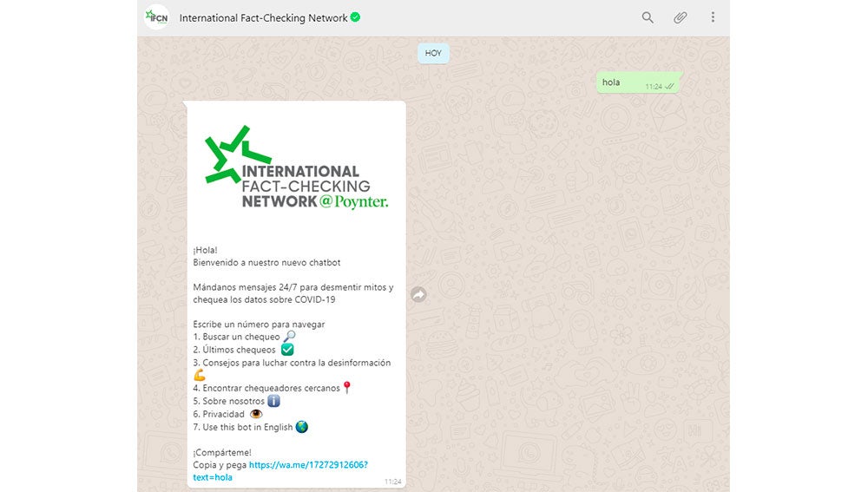The height and width of the screenshot is (492, 868).
Task: Click the double-check read receipt on hola
Action: (670, 86)
